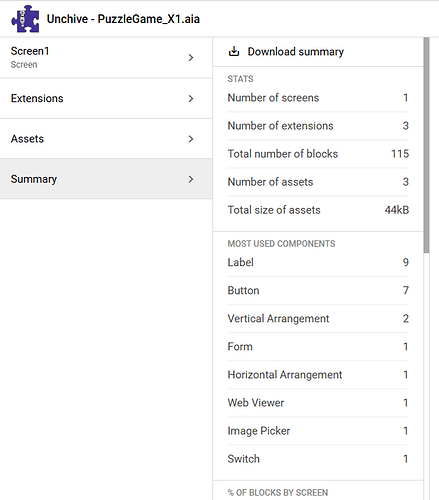439x500 pixels.
Task: Click the Image Picker component row
Action: (x=318, y=431)
